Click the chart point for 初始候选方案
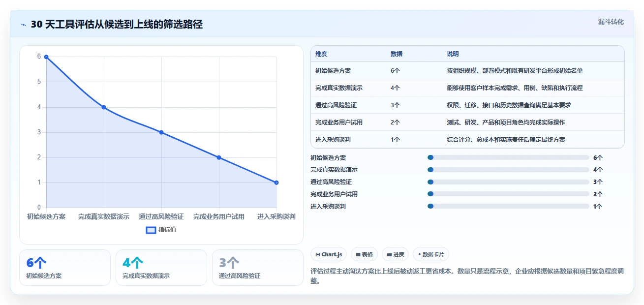This screenshot has height=305, width=644. pyautogui.click(x=46, y=57)
